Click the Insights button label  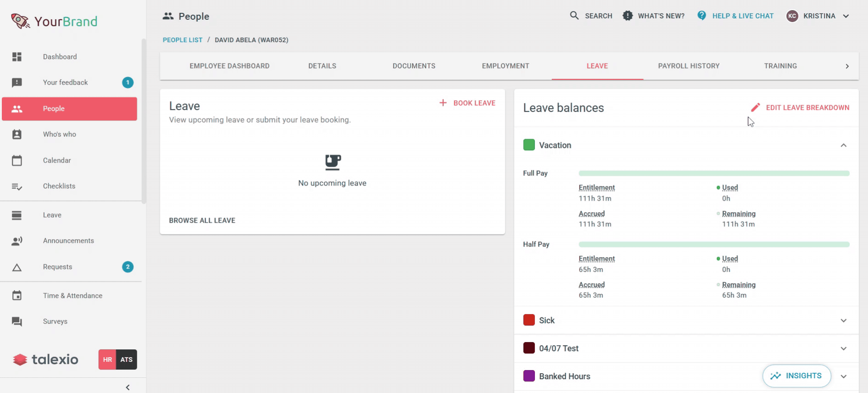(804, 376)
